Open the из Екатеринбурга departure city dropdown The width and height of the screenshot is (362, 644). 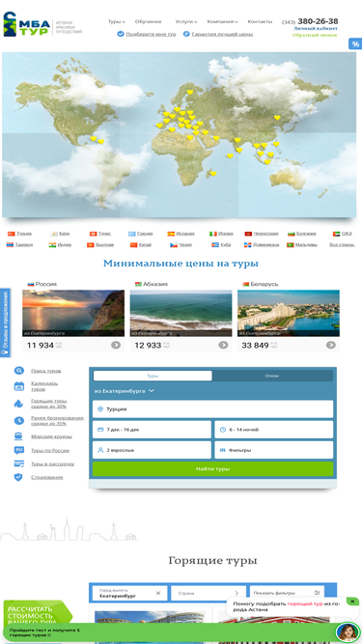125,391
